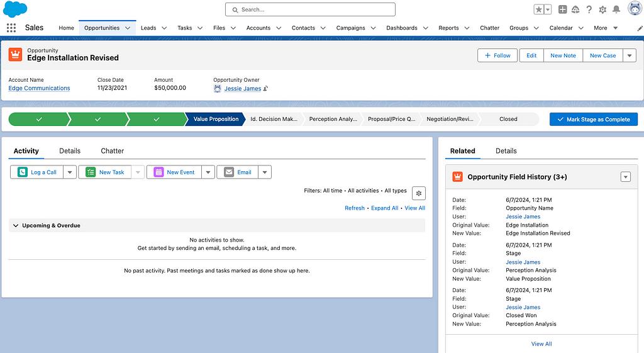Open the Opportunity Field History dropdown menu
Image resolution: width=644 pixels, height=353 pixels.
625,177
